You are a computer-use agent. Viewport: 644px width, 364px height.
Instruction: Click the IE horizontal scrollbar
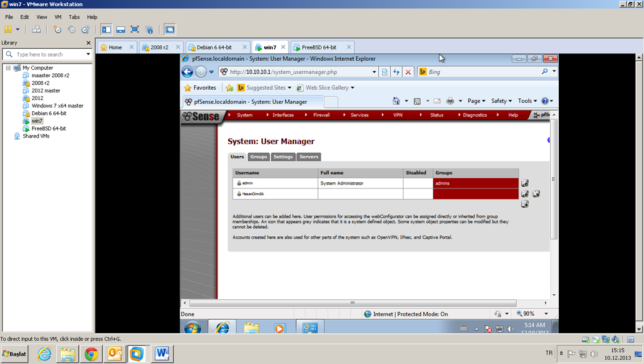coord(353,303)
